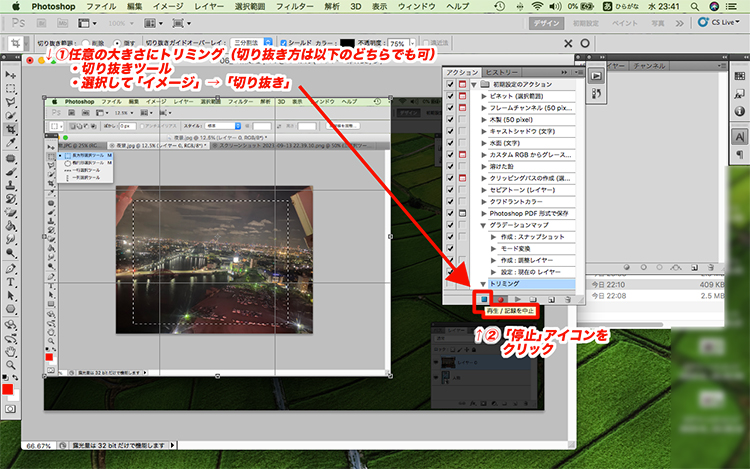Switch to the ヒストリー tab

coord(501,72)
